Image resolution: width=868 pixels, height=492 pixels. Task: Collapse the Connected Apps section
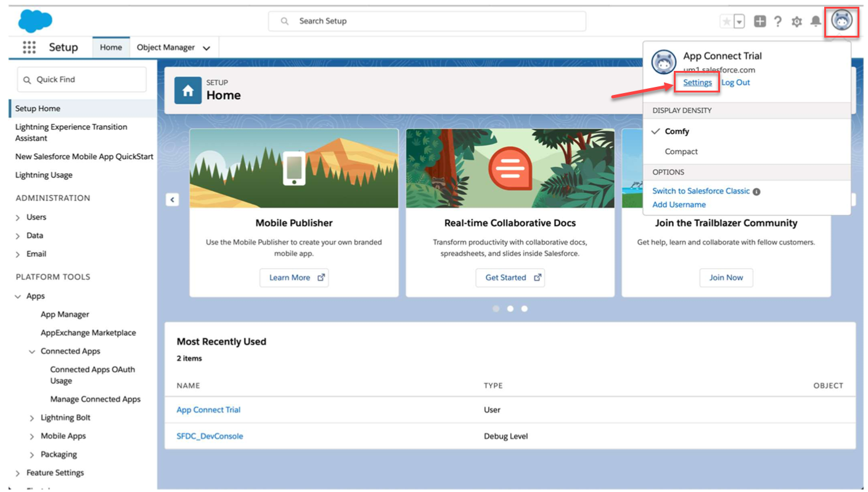point(32,351)
